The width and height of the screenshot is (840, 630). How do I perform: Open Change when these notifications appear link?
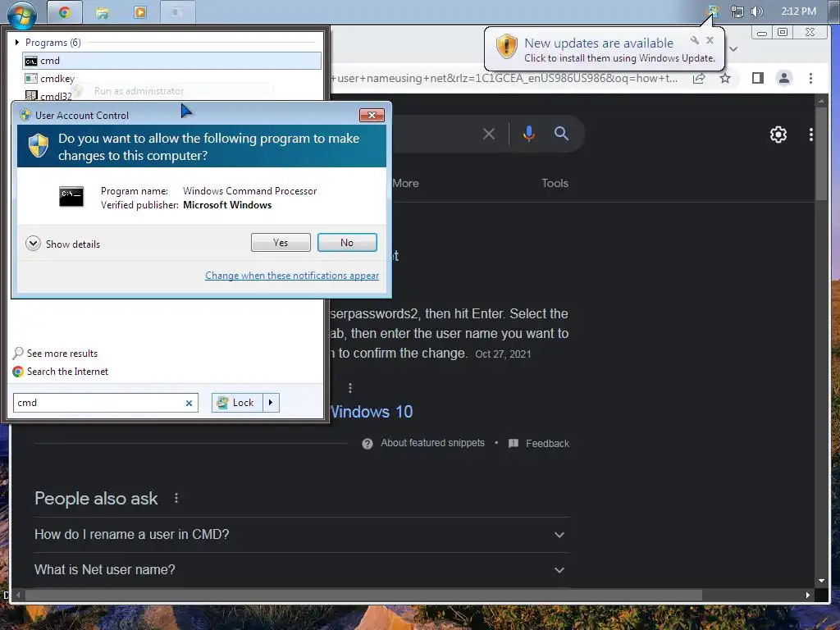[292, 276]
